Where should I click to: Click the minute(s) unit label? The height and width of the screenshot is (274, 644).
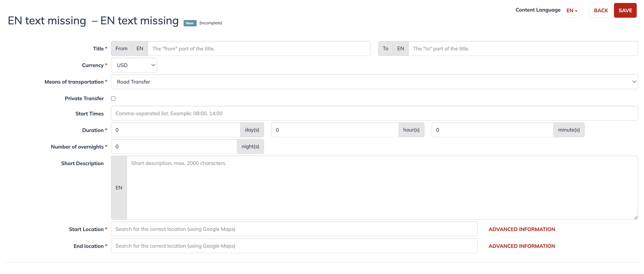click(569, 130)
